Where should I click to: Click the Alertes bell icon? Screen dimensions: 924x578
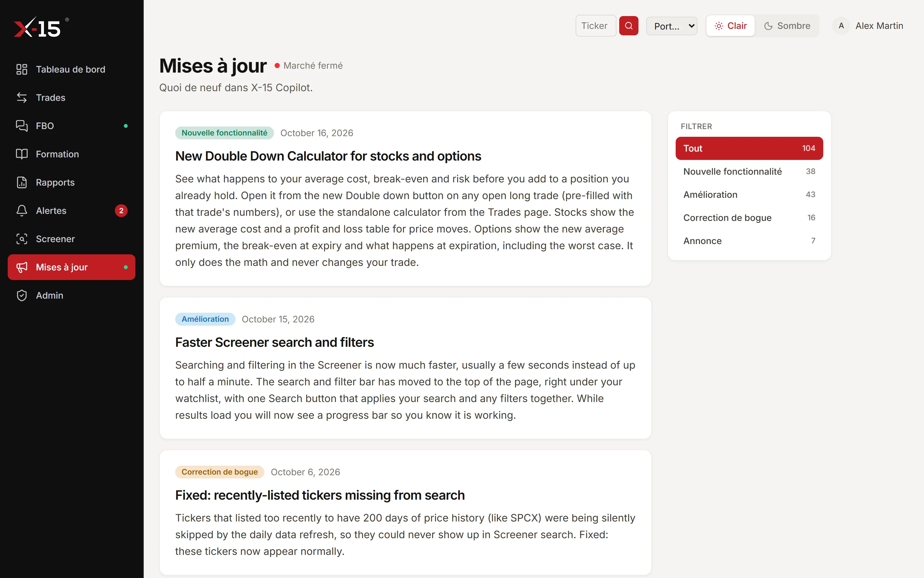coord(22,211)
